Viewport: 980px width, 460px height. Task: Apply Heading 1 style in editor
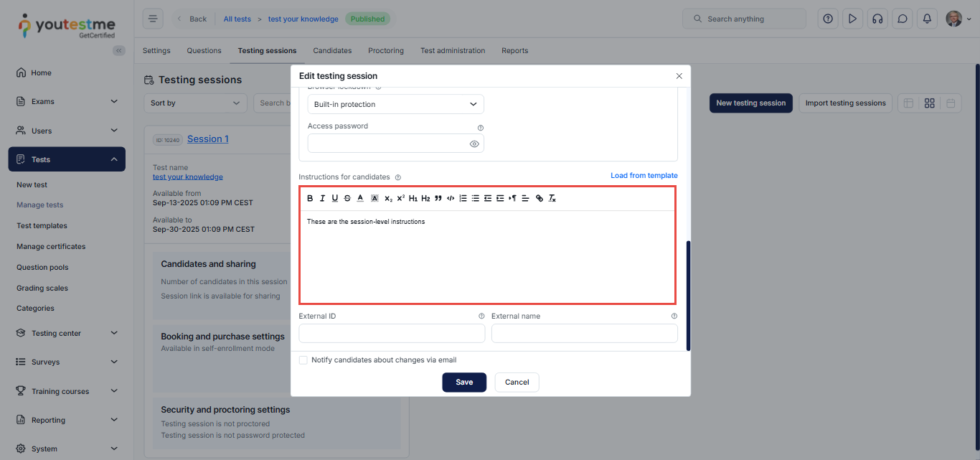(413, 198)
